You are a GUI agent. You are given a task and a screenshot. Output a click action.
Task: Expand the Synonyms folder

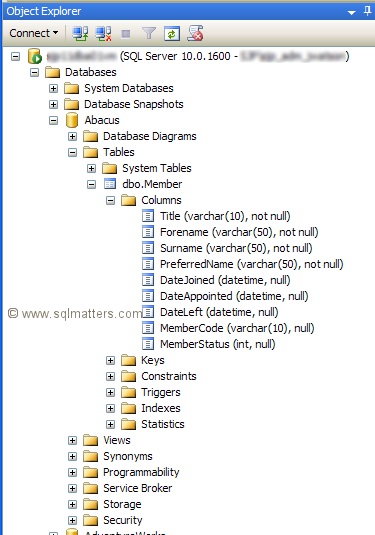tap(72, 457)
